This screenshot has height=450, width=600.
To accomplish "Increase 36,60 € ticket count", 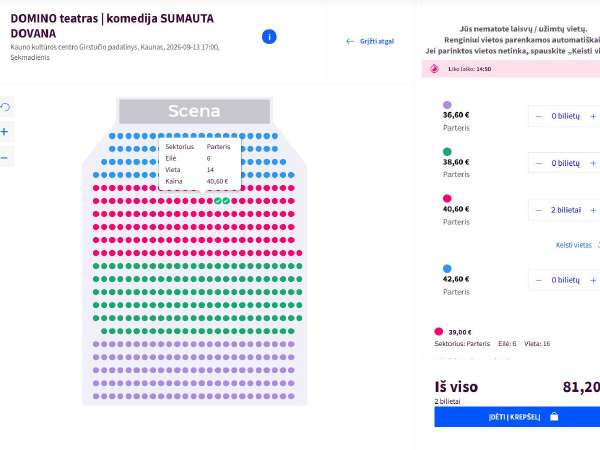I will [x=593, y=116].
